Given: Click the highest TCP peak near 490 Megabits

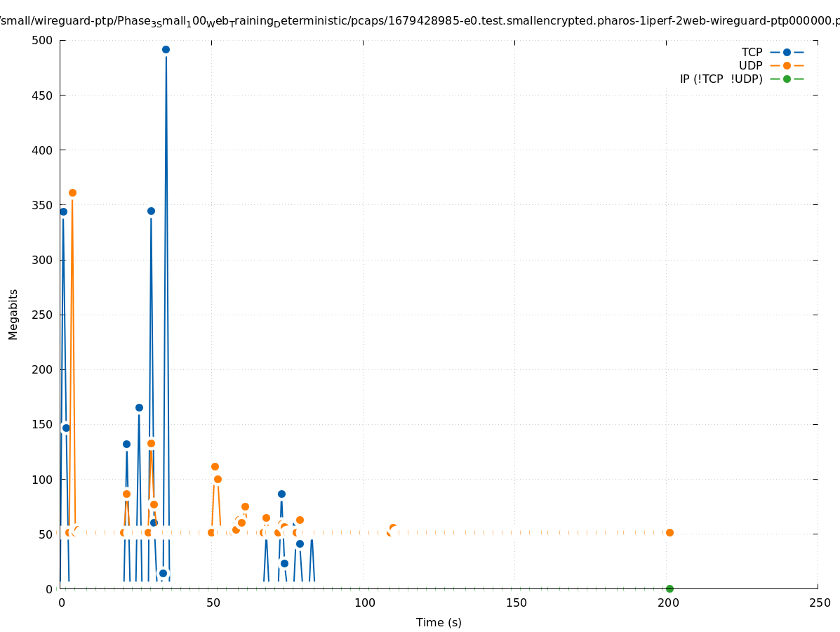Looking at the screenshot, I should [166, 50].
